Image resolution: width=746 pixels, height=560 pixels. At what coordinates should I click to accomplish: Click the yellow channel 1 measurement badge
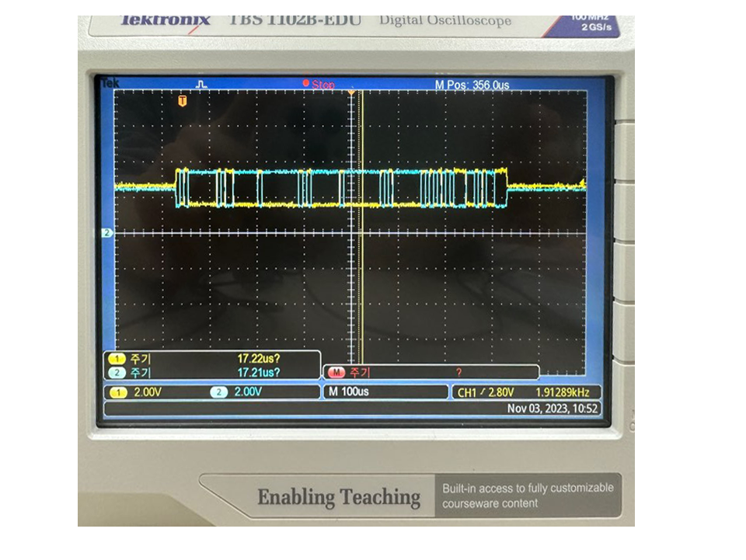coord(117,359)
